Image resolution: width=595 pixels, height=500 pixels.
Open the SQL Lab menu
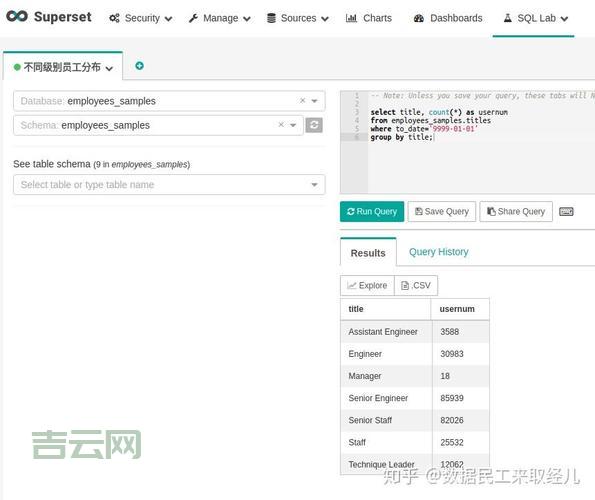(535, 18)
